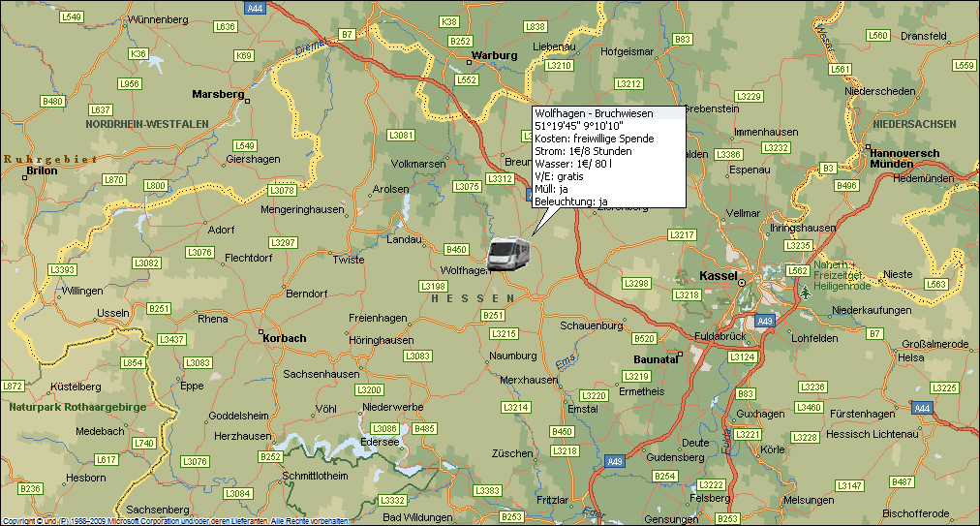Select the 'Müll: ja' tooltip line
The height and width of the screenshot is (526, 980).
(x=551, y=189)
